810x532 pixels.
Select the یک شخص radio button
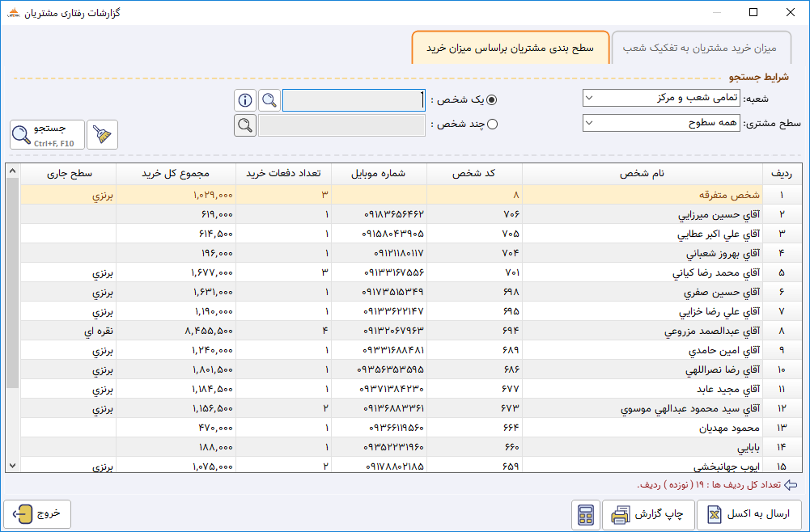click(492, 100)
